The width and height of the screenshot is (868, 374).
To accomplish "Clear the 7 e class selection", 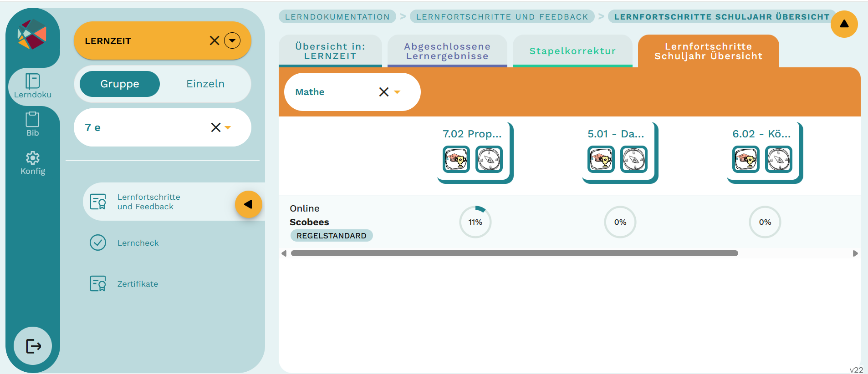I will tap(216, 127).
